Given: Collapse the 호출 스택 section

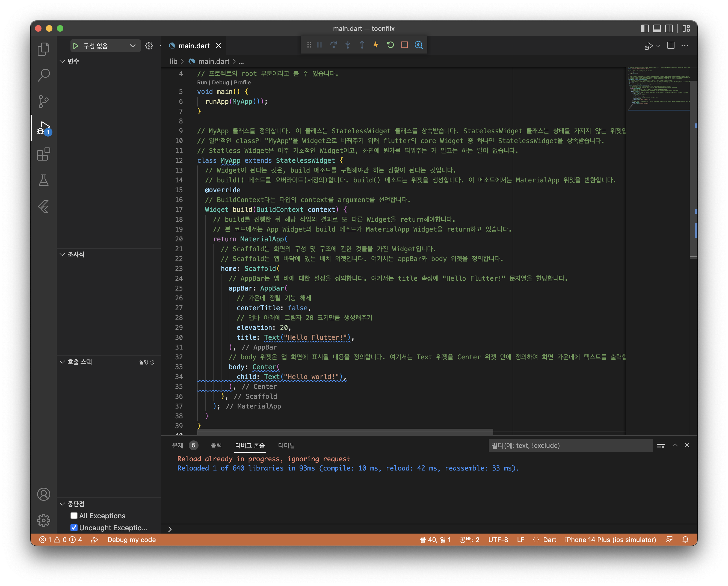Looking at the screenshot, I should coord(62,362).
